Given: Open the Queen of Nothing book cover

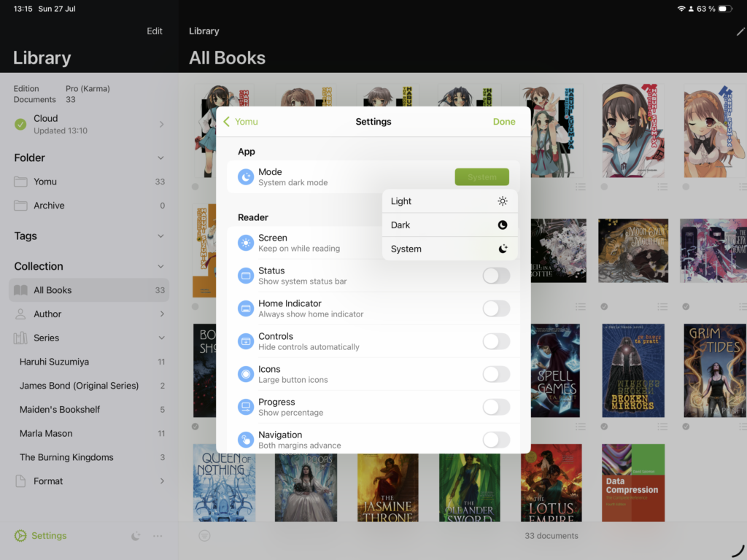Looking at the screenshot, I should [225, 488].
